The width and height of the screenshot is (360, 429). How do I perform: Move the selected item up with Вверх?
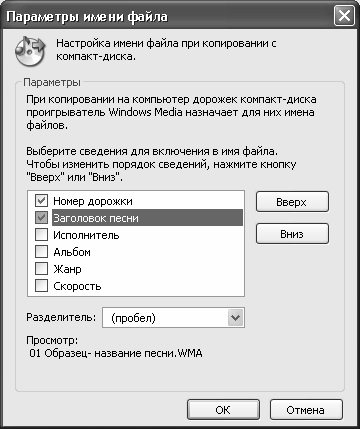(x=292, y=202)
